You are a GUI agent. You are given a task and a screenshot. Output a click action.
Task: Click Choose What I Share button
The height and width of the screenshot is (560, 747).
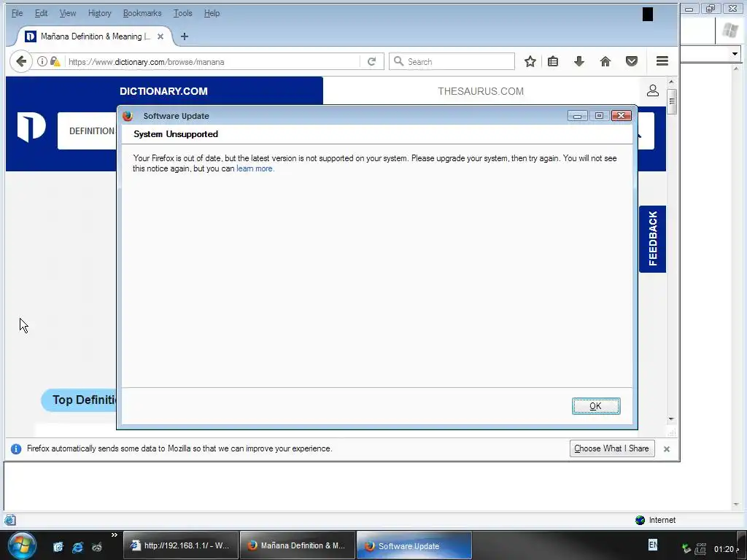point(612,448)
